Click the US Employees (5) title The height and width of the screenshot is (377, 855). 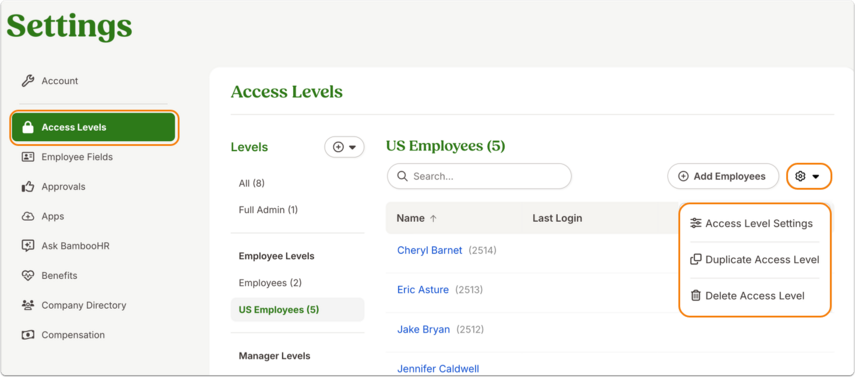[445, 146]
